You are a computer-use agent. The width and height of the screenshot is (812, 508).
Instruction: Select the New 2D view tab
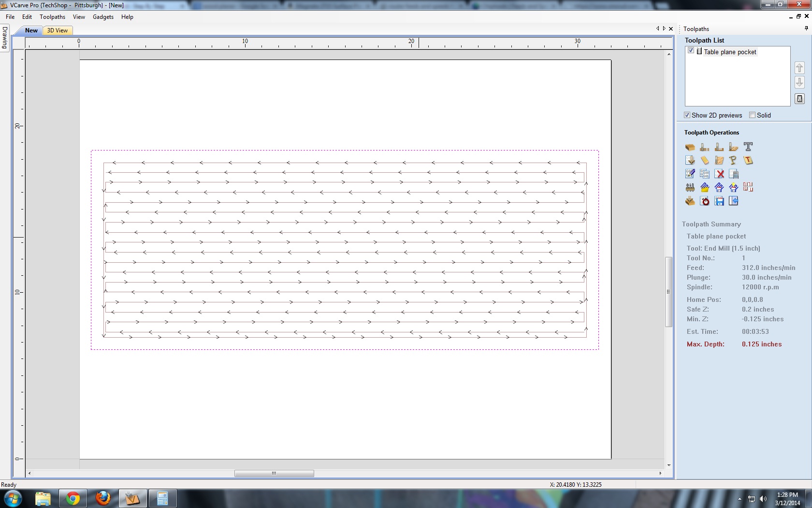click(x=31, y=30)
